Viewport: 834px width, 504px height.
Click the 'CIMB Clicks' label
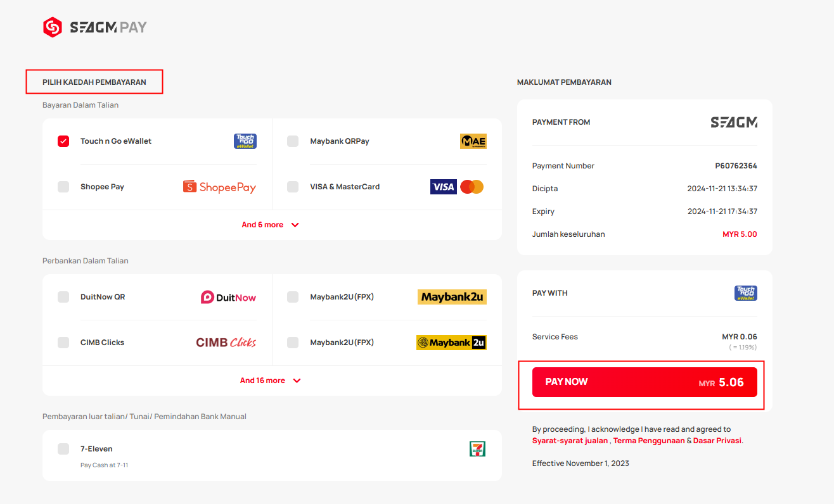coord(102,343)
